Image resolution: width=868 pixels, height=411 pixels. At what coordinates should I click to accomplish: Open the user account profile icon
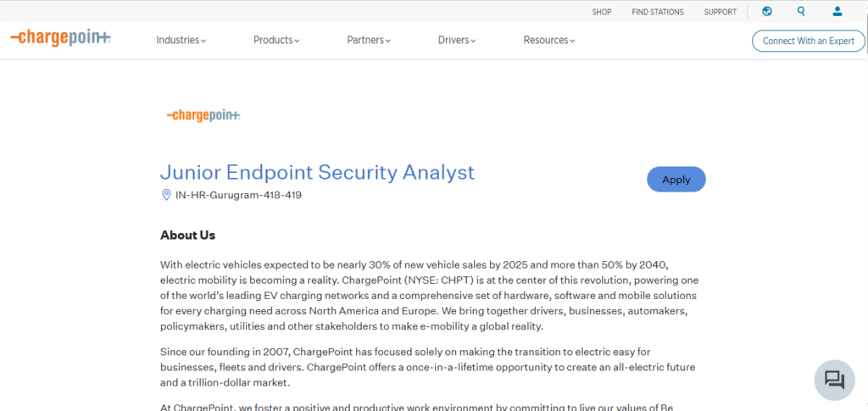click(837, 12)
